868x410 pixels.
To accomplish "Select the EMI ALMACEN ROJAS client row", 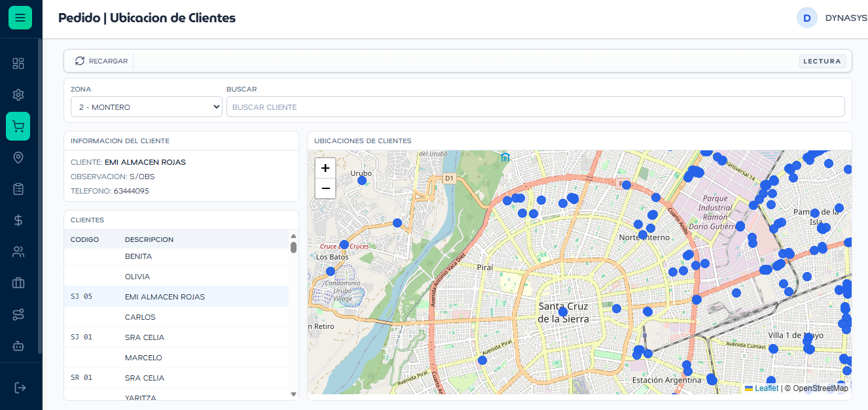I will [x=176, y=297].
